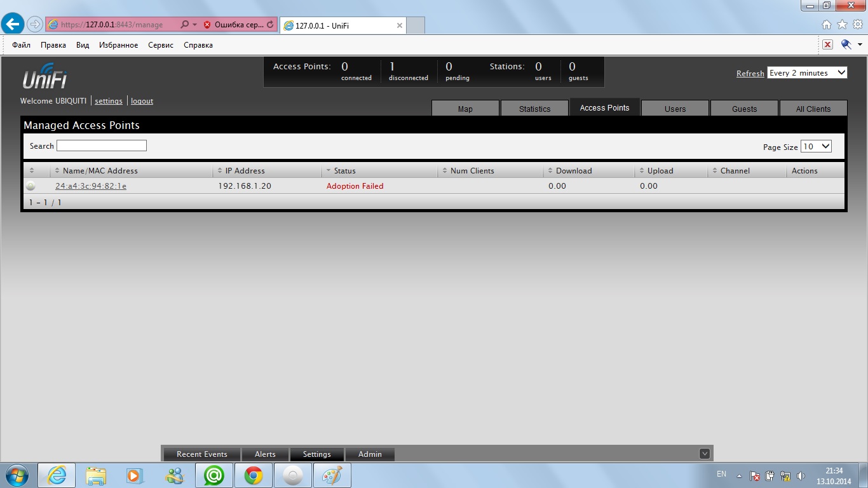Click the red certificate error shield icon
The image size is (868, 488).
[207, 25]
